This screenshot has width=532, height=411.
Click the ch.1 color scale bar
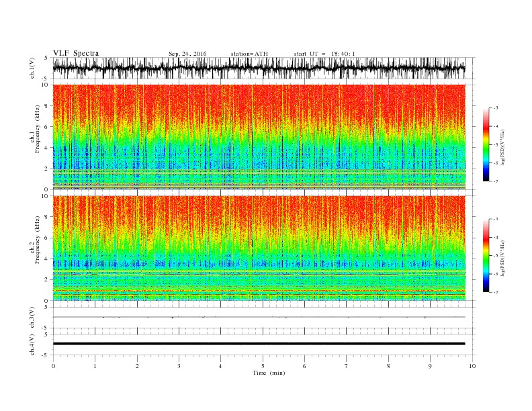coord(486,145)
